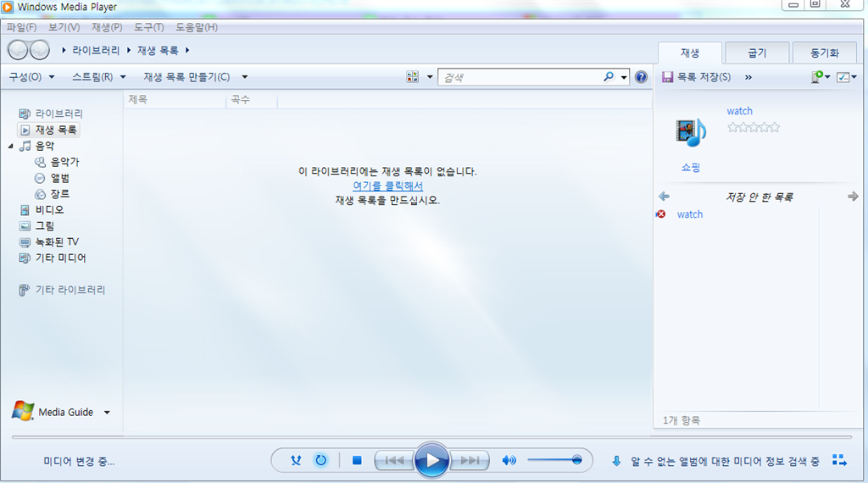Switch to the 동기화 tab

click(x=824, y=53)
